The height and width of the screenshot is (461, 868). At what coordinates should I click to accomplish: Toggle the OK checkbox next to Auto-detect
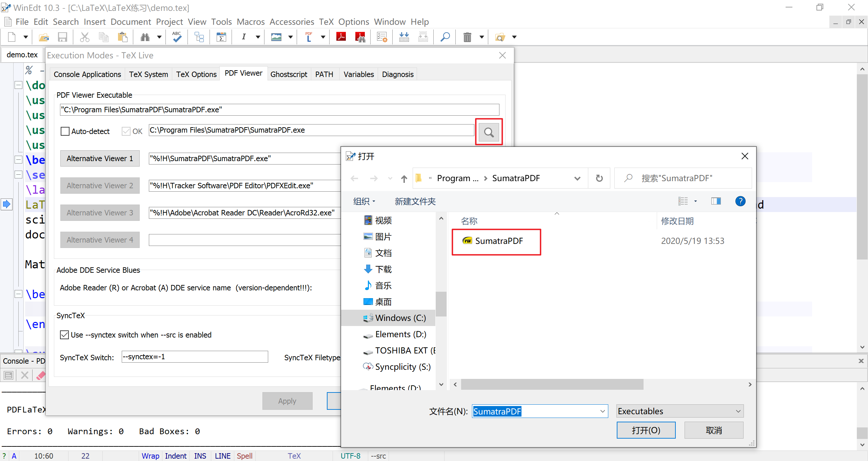point(125,131)
